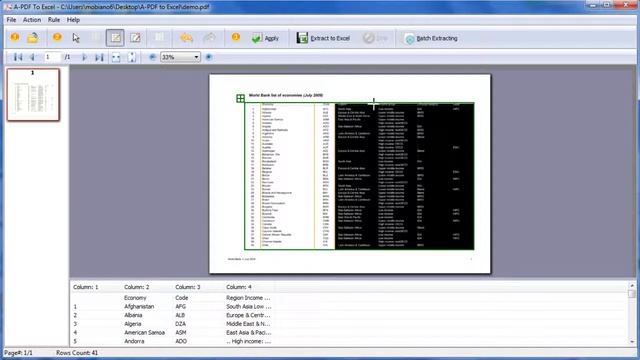Viewport: 640px width, 360px height.
Task: Click the American Samoa cell
Action: coord(144,333)
